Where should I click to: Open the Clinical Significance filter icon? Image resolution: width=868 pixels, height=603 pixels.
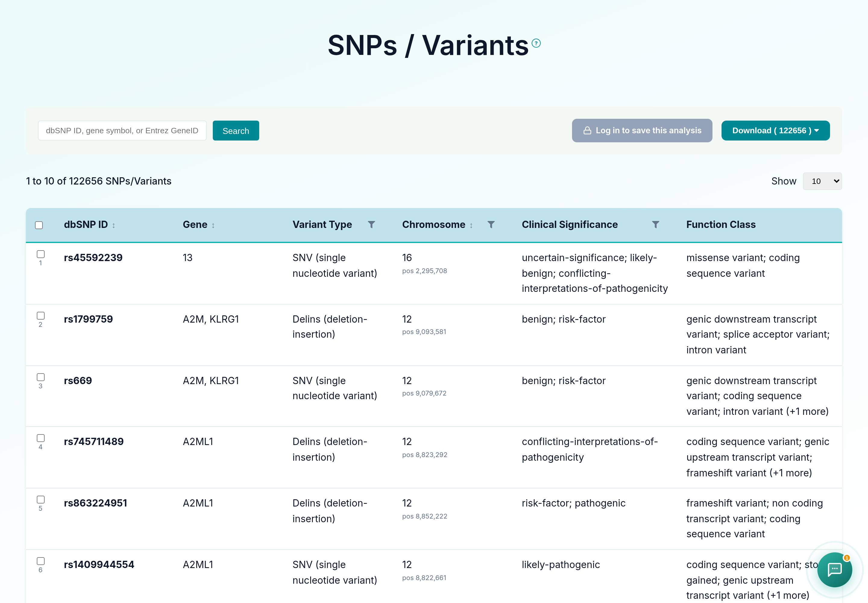pos(656,225)
